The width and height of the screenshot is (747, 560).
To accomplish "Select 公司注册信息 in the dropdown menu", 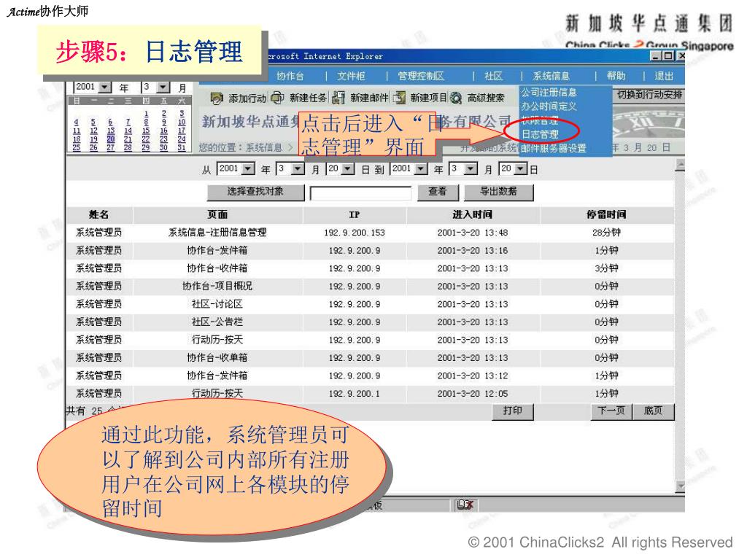I will tap(549, 93).
